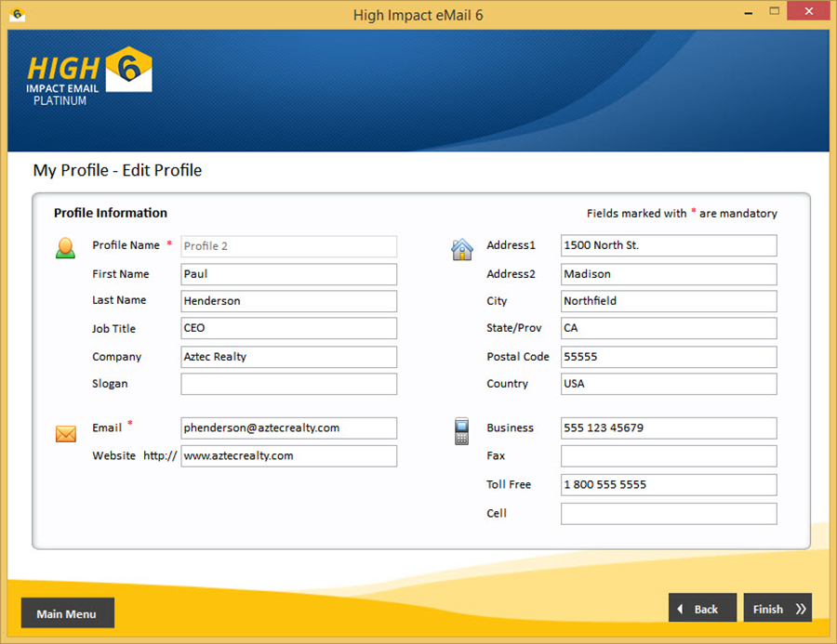Viewport: 837px width, 644px height.
Task: Edit the City field Northfield
Action: [x=669, y=301]
